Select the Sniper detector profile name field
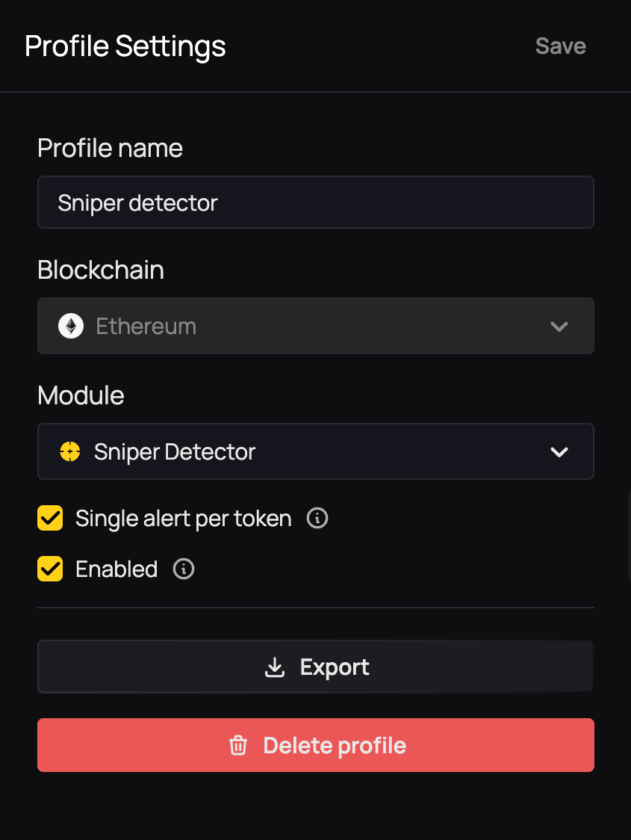The width and height of the screenshot is (631, 840). (x=315, y=202)
